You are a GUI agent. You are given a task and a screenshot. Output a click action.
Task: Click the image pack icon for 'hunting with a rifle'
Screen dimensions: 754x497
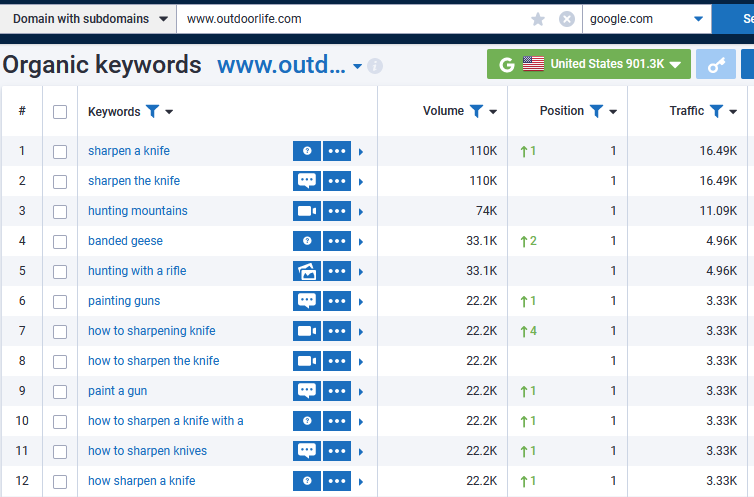pos(307,271)
